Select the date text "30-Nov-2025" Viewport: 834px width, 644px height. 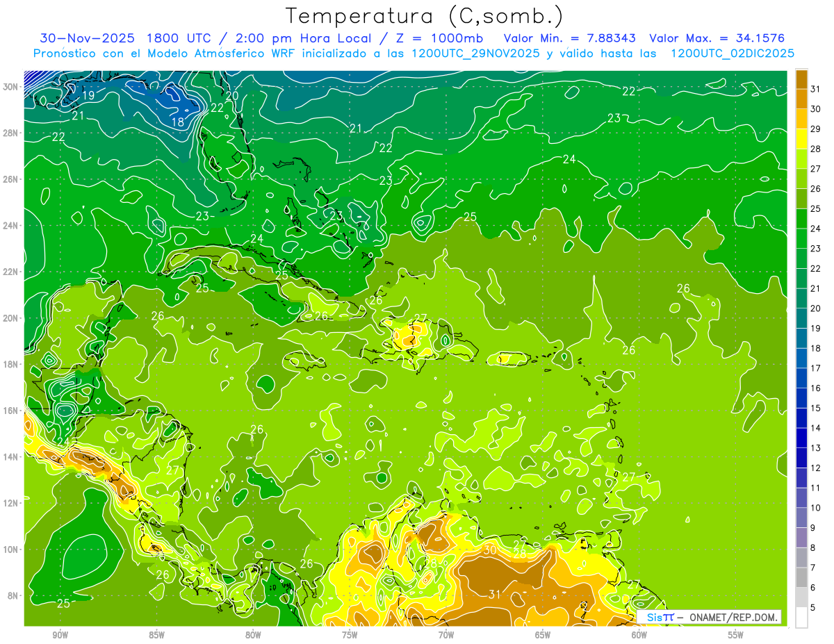(87, 38)
